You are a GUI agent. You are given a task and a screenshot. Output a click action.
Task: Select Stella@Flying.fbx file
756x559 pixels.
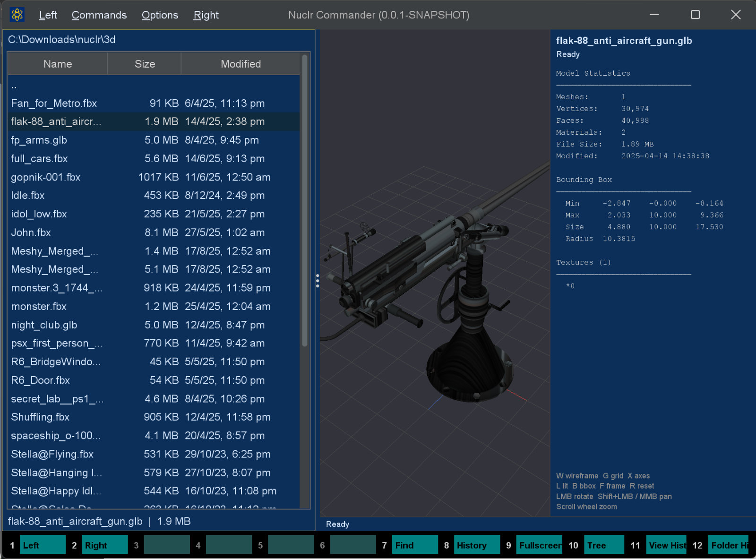click(x=154, y=454)
